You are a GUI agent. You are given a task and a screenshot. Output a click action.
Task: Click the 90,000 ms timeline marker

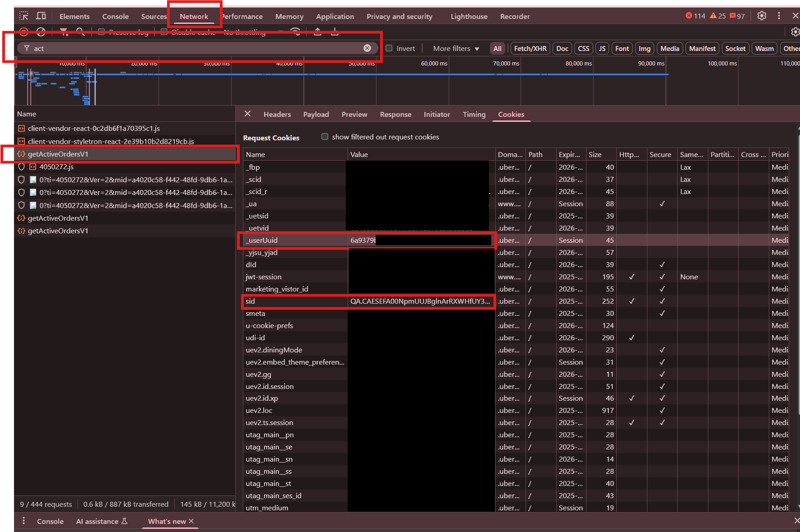[651, 64]
